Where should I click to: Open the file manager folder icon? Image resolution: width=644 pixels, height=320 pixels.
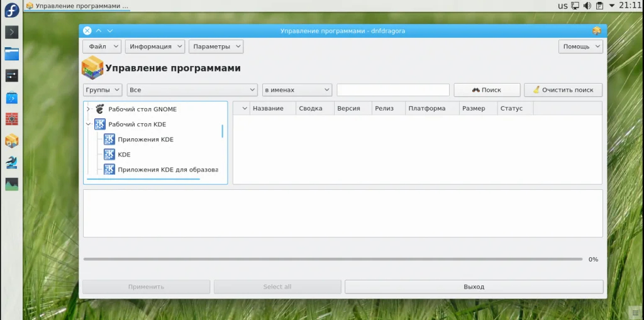click(x=11, y=53)
